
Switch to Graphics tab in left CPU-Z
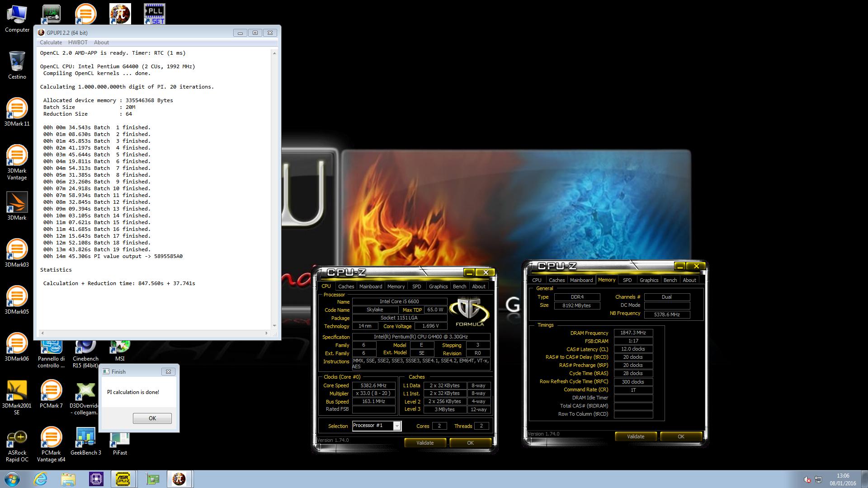point(438,286)
